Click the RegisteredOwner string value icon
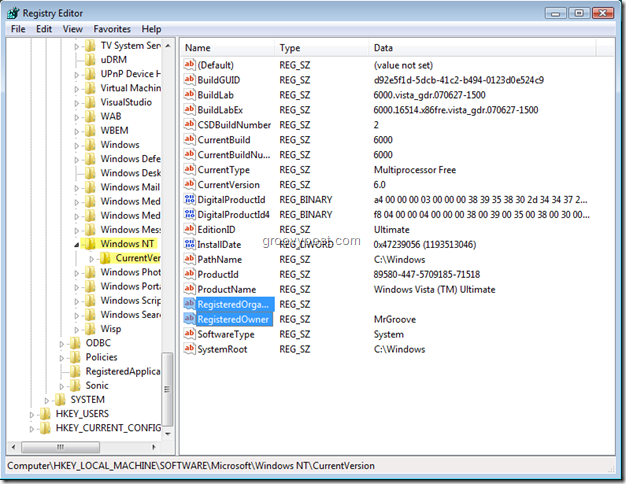The width and height of the screenshot is (626, 484). point(189,319)
